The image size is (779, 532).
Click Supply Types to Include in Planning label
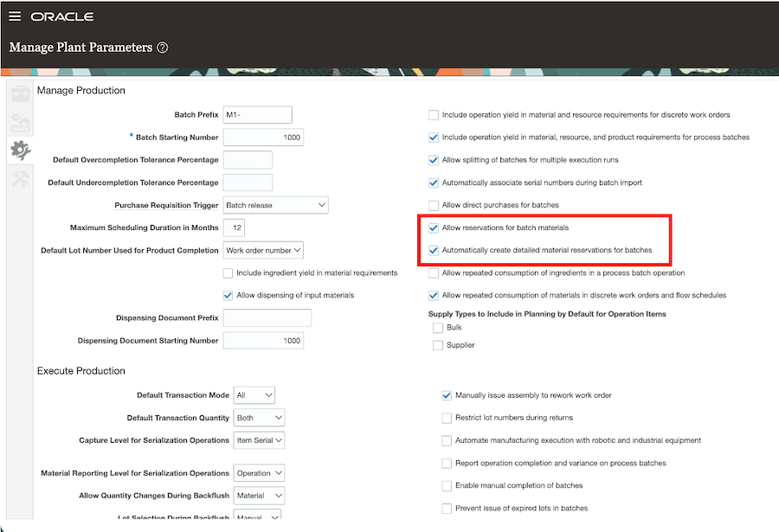pos(547,314)
